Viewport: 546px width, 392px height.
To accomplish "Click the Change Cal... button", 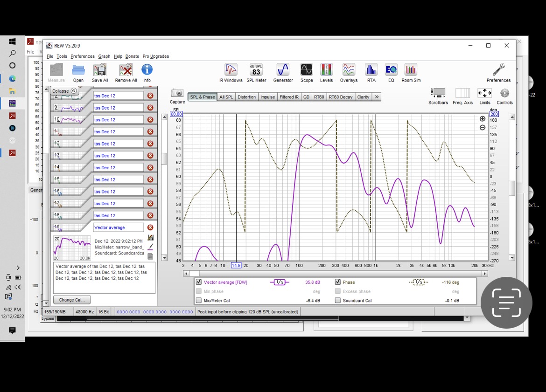I will (x=72, y=300).
